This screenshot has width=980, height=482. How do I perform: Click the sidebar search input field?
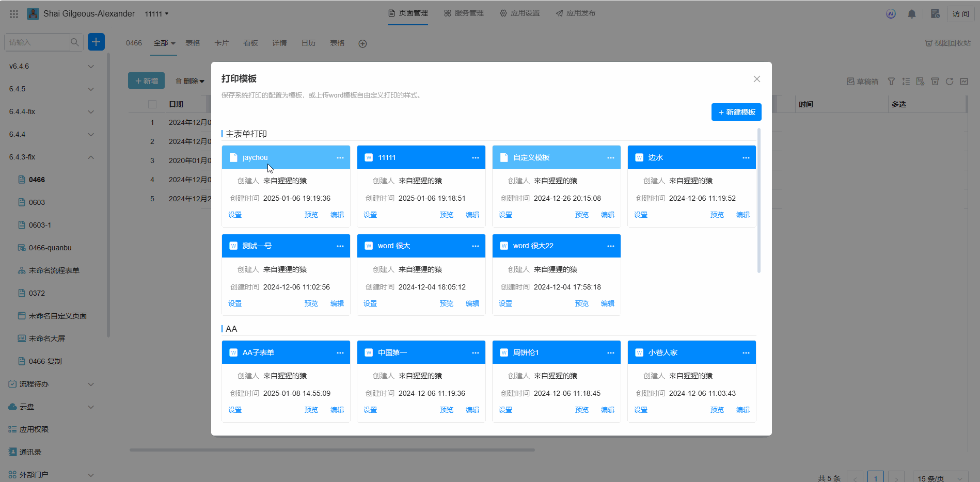[x=37, y=42]
